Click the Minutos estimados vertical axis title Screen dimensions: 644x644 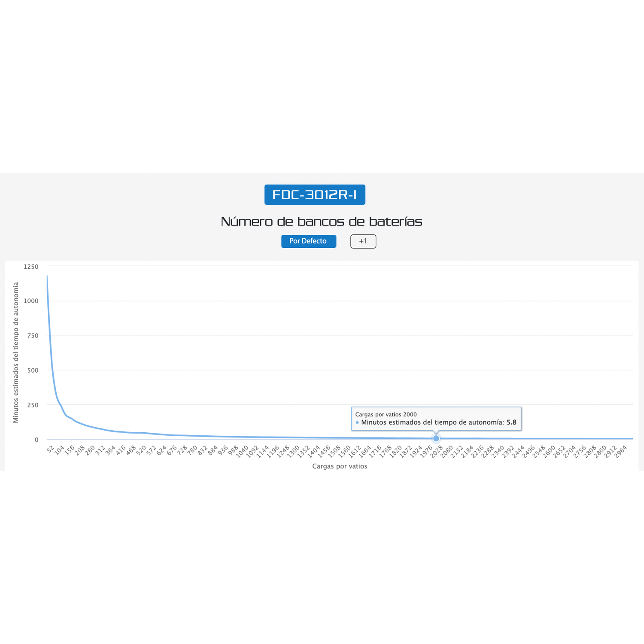click(x=16, y=352)
